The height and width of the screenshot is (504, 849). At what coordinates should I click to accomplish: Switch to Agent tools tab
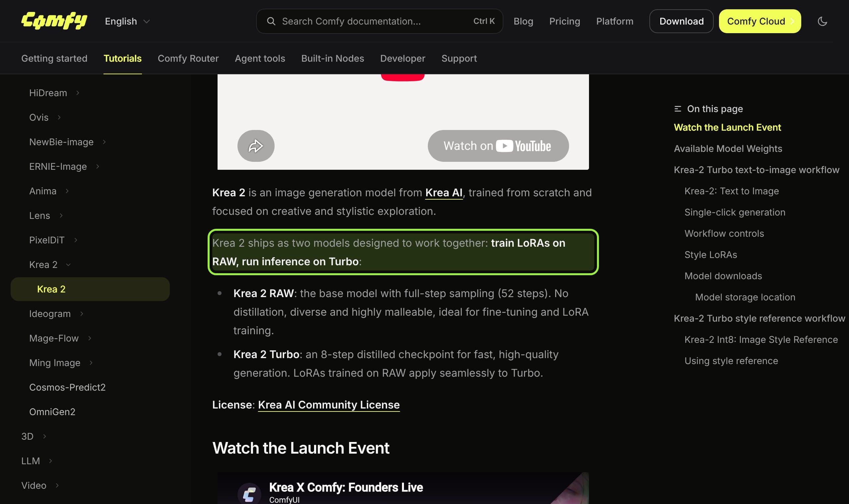click(x=260, y=58)
